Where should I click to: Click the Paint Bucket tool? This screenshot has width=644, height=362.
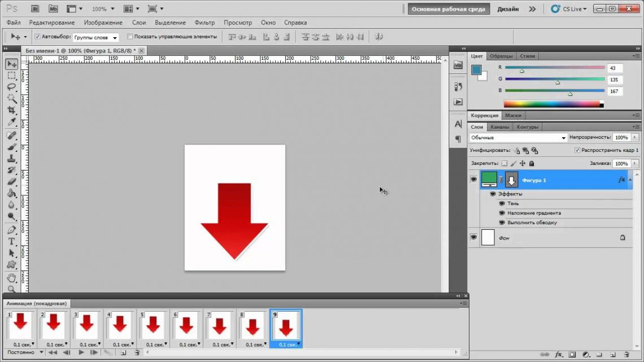11,193
